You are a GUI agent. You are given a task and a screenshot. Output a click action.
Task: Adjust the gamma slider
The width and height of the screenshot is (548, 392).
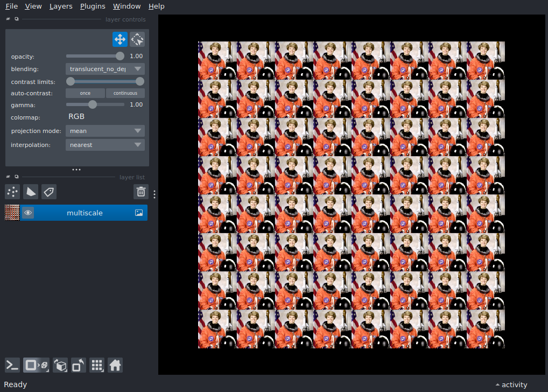(93, 104)
